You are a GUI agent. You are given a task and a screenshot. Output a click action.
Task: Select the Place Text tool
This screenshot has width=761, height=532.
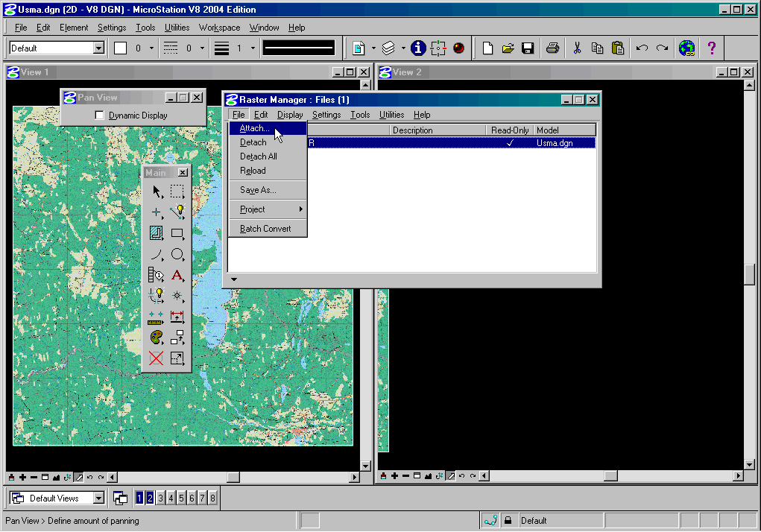pyautogui.click(x=177, y=275)
